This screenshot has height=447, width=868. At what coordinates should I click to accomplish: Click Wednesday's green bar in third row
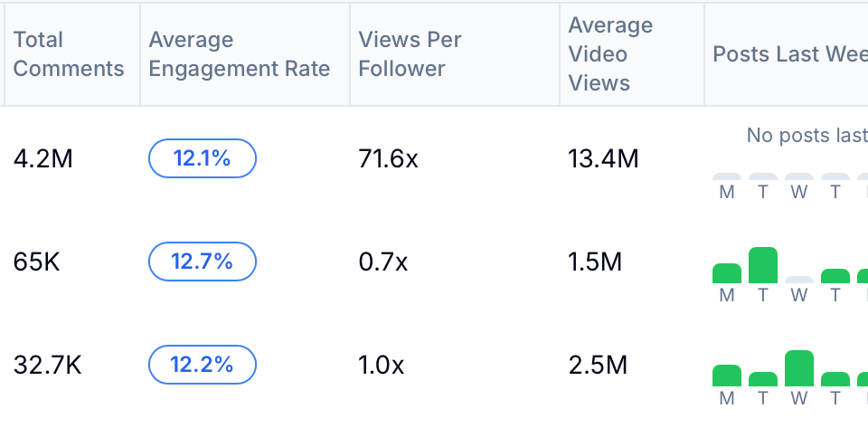(x=799, y=368)
